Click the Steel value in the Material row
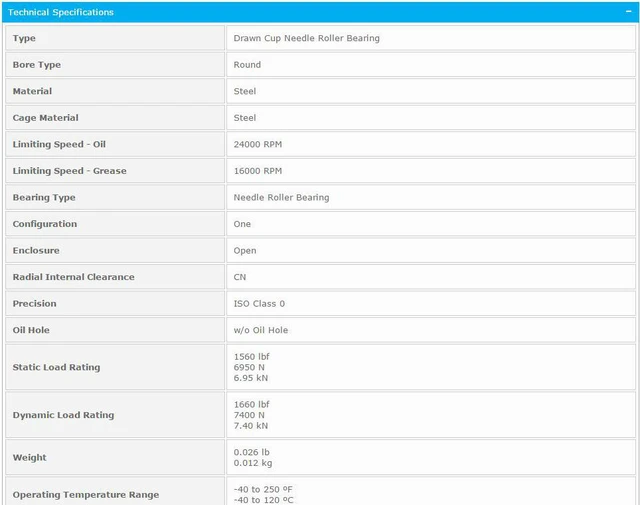 [x=245, y=91]
